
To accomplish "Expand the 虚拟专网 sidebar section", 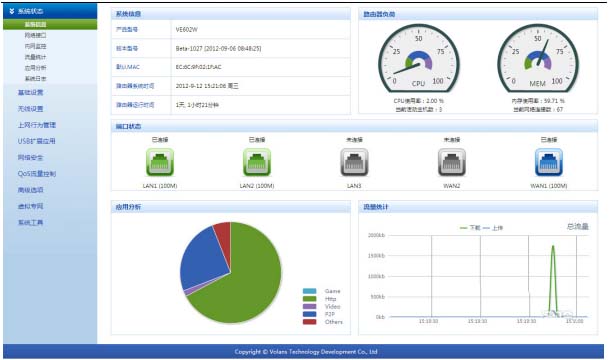I will click(x=30, y=206).
